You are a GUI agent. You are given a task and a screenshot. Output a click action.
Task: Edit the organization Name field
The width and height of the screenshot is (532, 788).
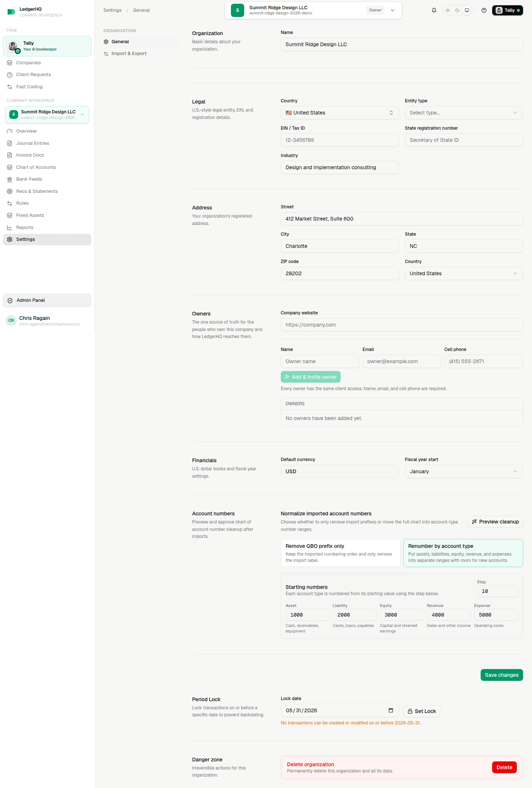402,44
